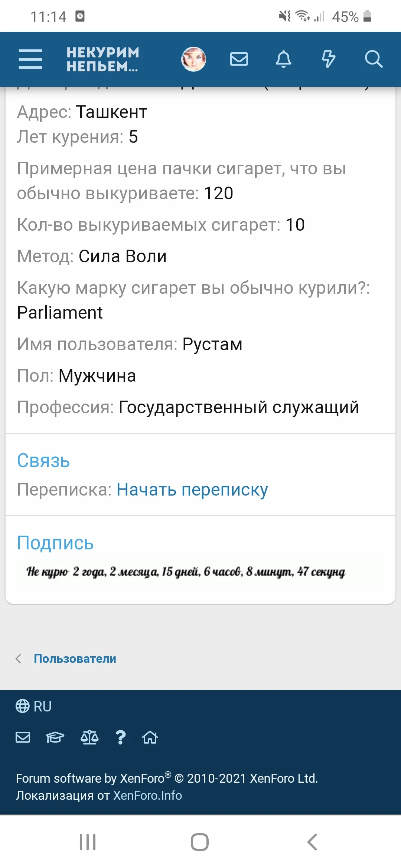The width and height of the screenshot is (401, 868).
Task: Open your profile avatar in the header
Action: click(x=193, y=59)
